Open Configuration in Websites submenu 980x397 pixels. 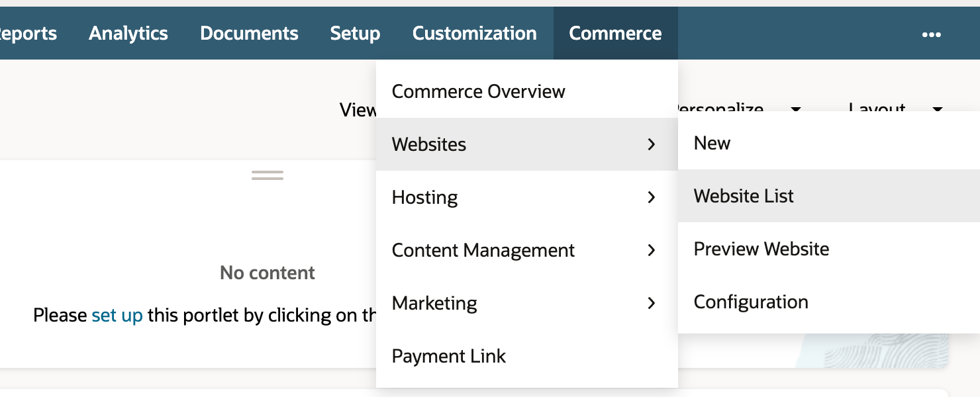click(829, 302)
